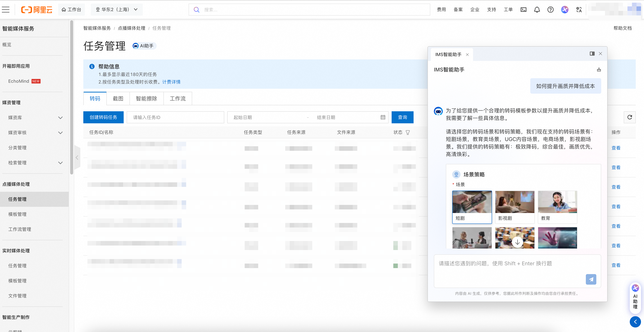Open region dropdown 华东2(上海)
Screen dimensions: 644x332
(117, 10)
